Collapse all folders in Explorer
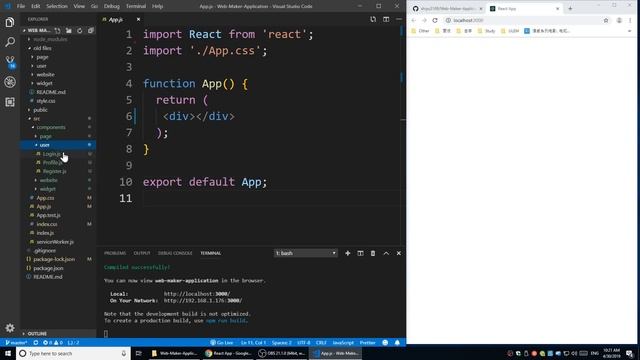Image resolution: width=640 pixels, height=360 pixels. [x=91, y=31]
